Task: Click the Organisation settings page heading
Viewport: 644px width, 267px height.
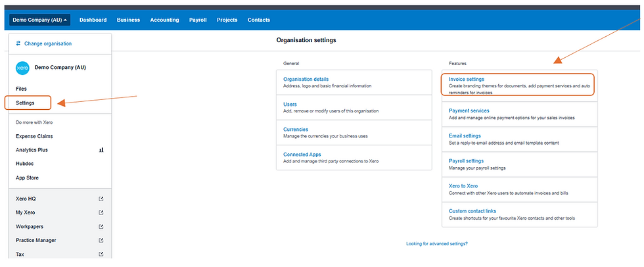Action: tap(306, 40)
